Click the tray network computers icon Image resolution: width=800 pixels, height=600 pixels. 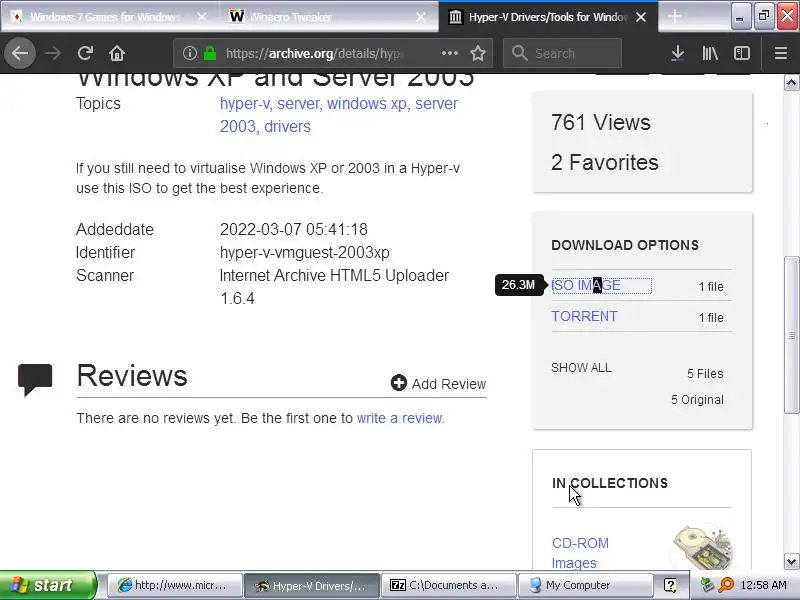[706, 585]
